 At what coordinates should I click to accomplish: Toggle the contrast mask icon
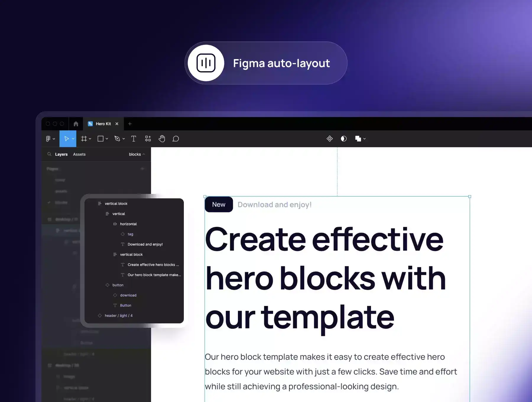(x=343, y=139)
